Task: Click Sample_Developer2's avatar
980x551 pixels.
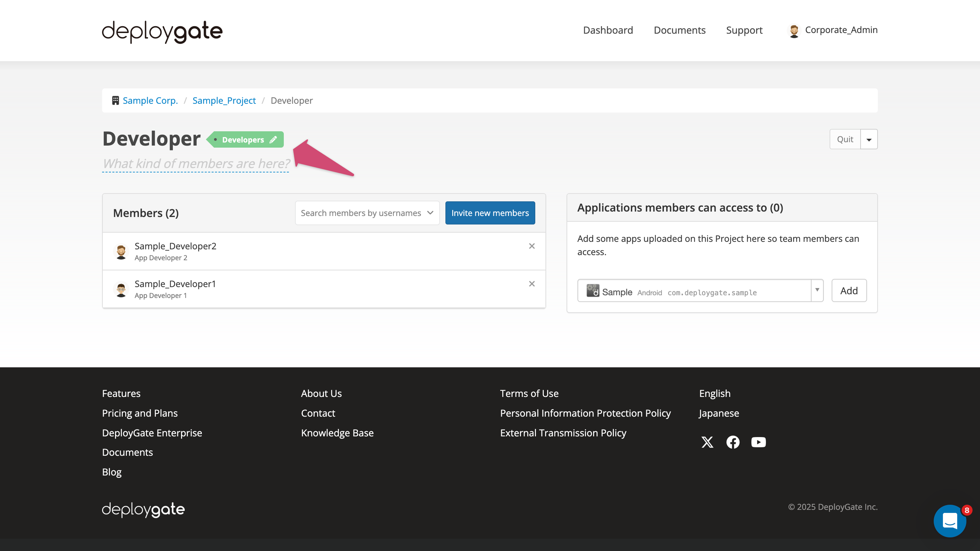Action: pos(121,252)
